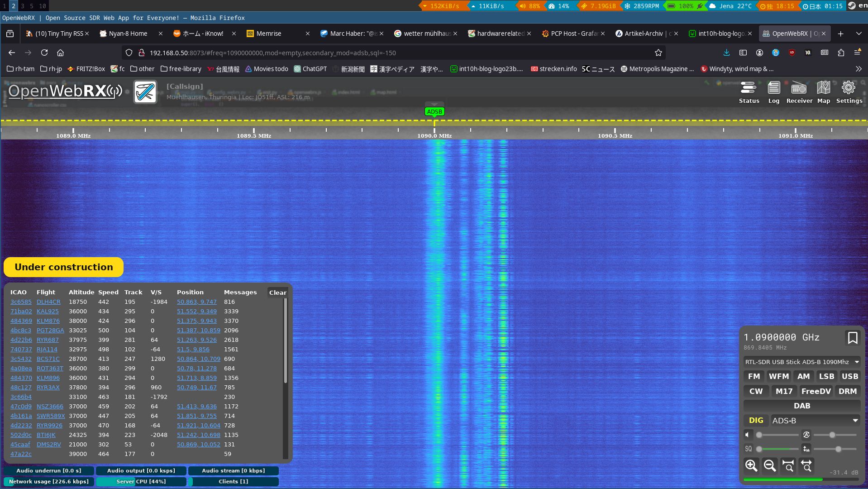List all tabs dropdown arrow
868x489 pixels.
click(x=858, y=34)
